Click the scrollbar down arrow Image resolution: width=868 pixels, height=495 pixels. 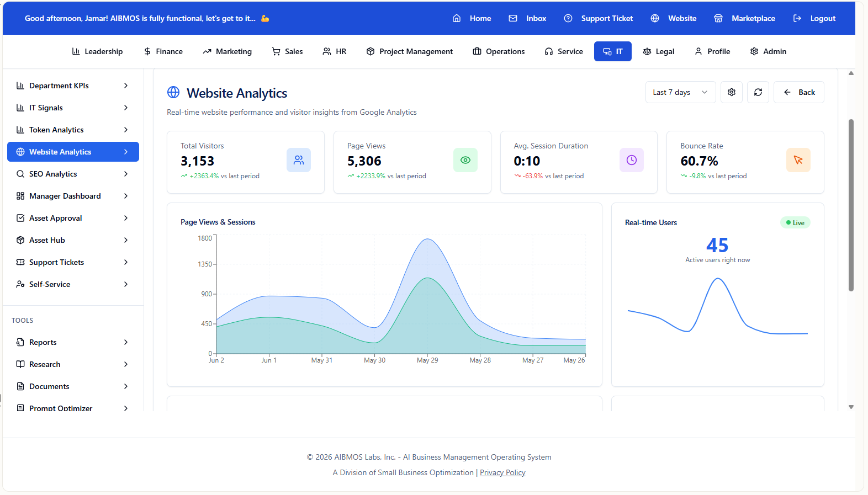pos(851,407)
